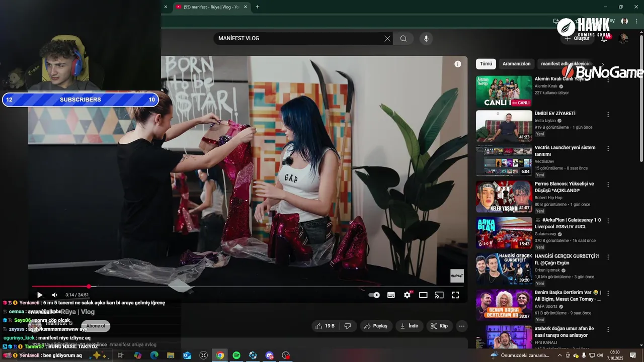Open the YouTube account avatar menu
The height and width of the screenshot is (362, 644).
623,38
